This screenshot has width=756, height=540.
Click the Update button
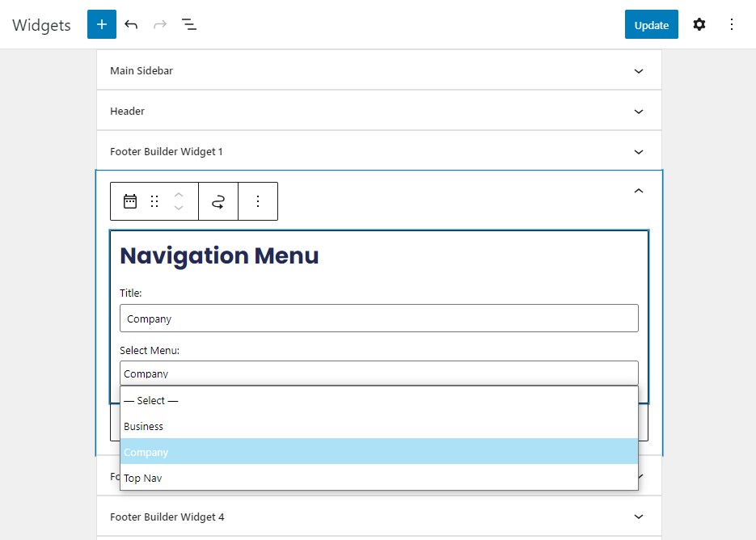click(x=652, y=24)
